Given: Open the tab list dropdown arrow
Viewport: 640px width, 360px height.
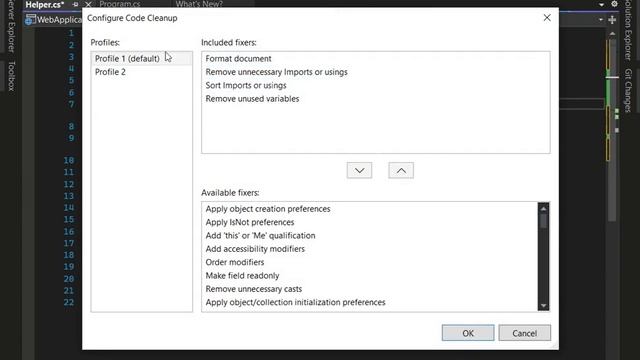Looking at the screenshot, I should (601, 4).
